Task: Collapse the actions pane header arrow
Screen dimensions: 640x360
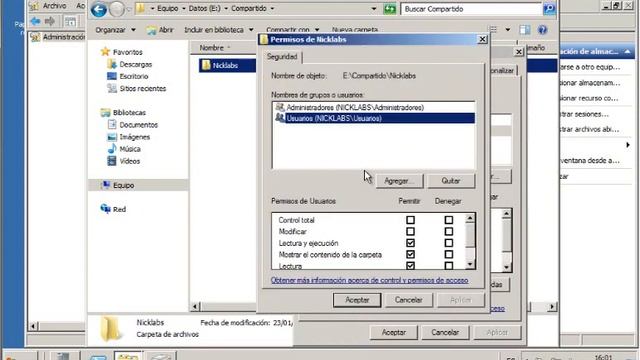Action: tap(627, 52)
